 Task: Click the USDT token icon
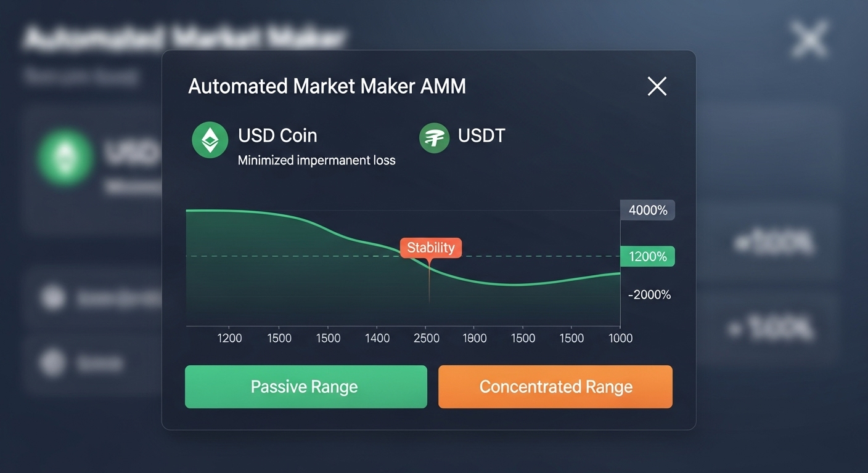pos(435,138)
